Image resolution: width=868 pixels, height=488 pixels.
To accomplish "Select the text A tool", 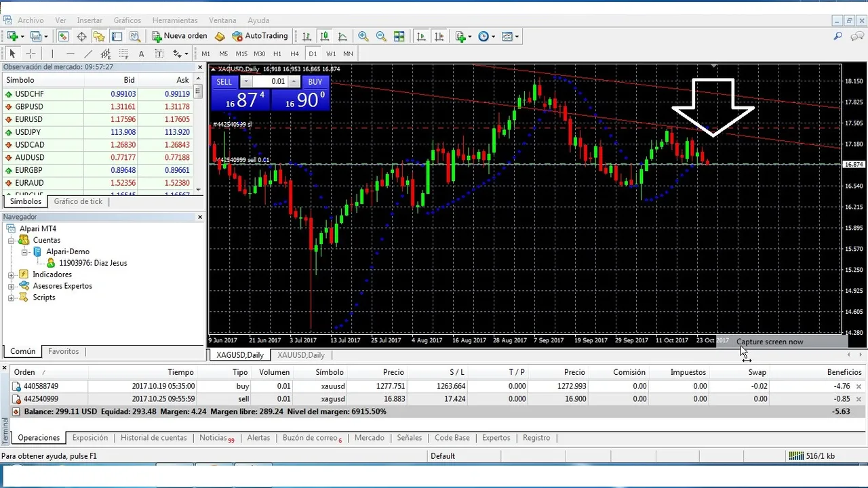I will click(141, 54).
